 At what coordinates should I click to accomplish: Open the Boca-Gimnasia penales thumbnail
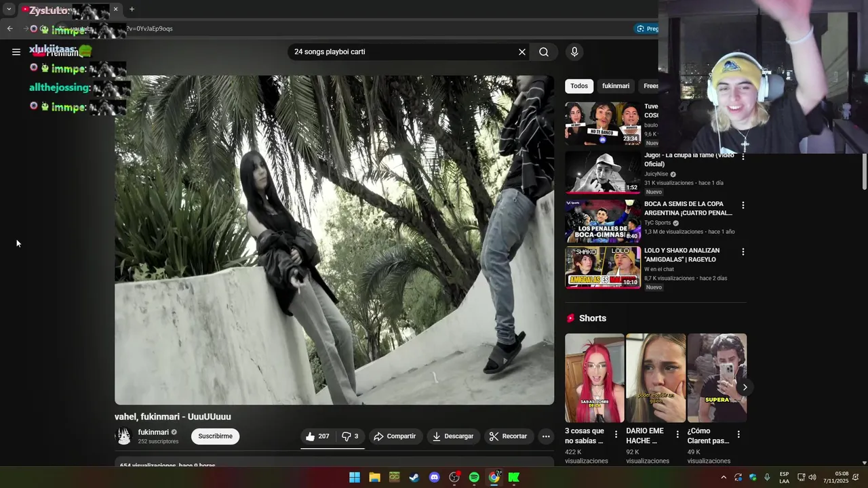(x=603, y=221)
